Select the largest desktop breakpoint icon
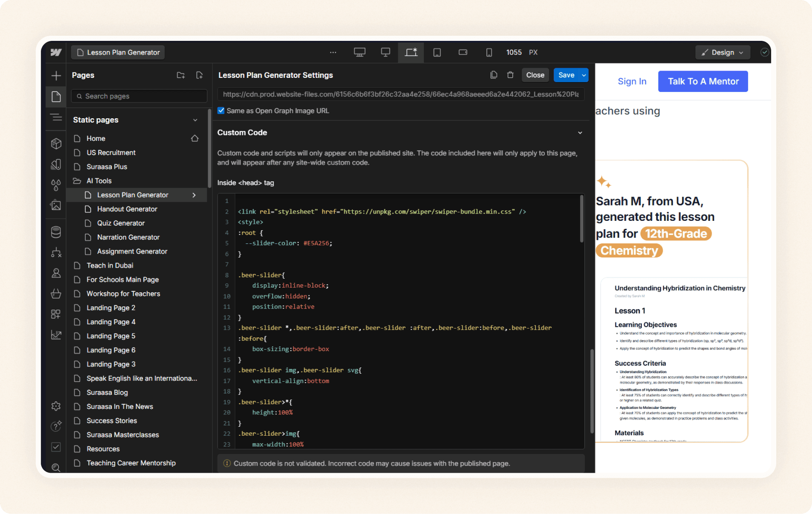 point(360,52)
